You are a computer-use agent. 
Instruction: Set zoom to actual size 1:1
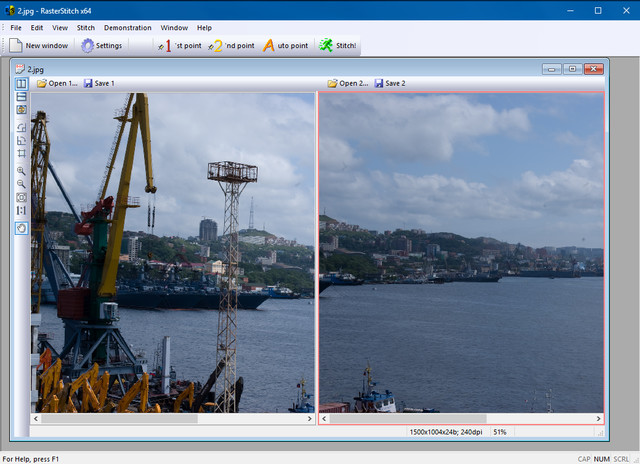tap(21, 210)
